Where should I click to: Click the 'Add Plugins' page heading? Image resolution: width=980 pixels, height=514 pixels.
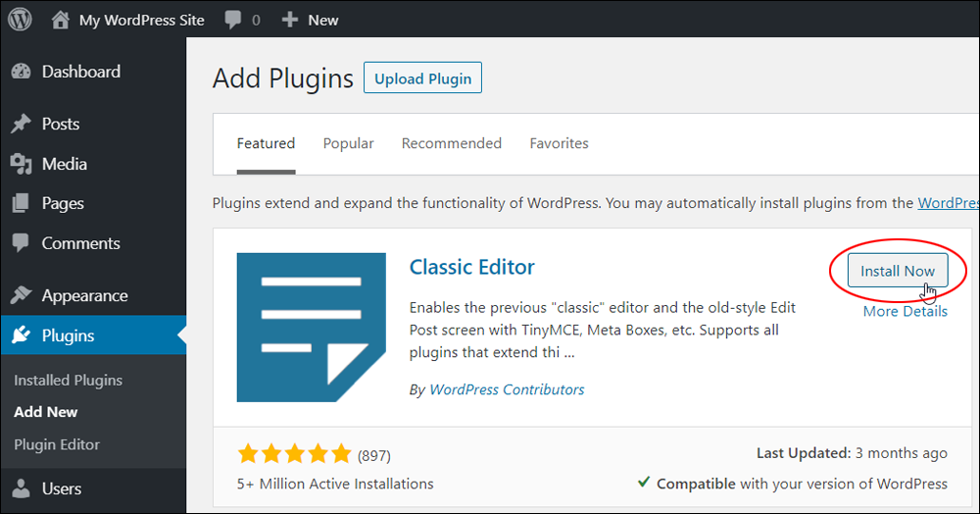(x=283, y=78)
